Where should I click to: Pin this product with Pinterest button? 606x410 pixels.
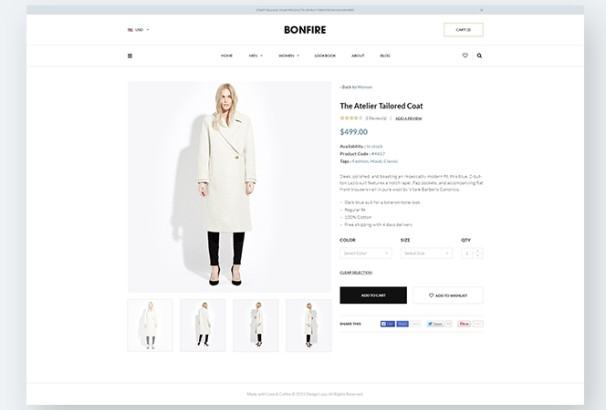(x=464, y=324)
